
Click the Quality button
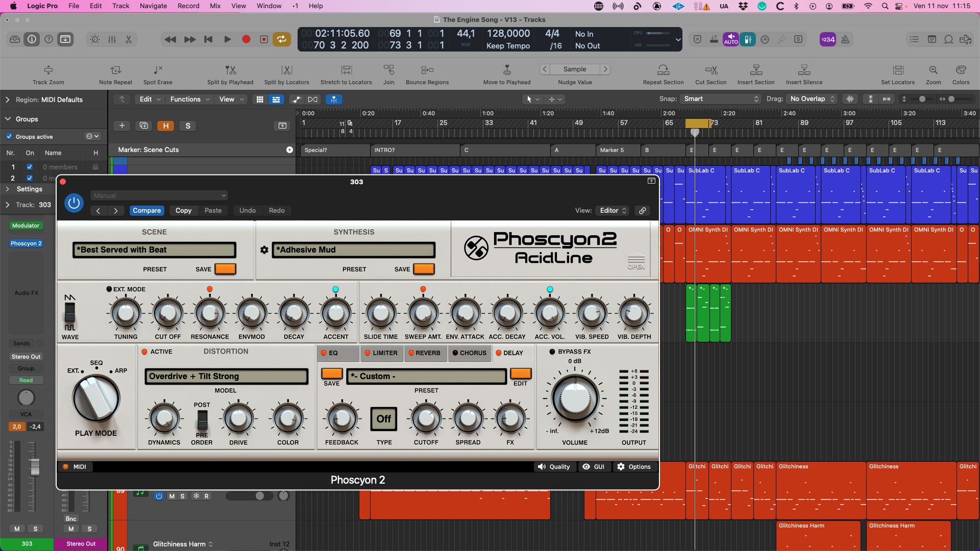click(x=554, y=467)
